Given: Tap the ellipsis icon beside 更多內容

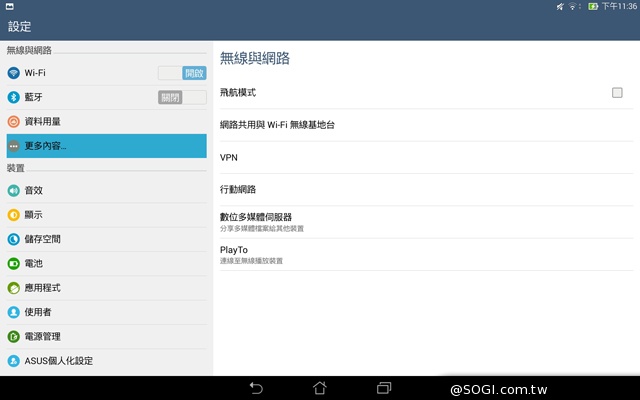Looking at the screenshot, I should click(13, 146).
